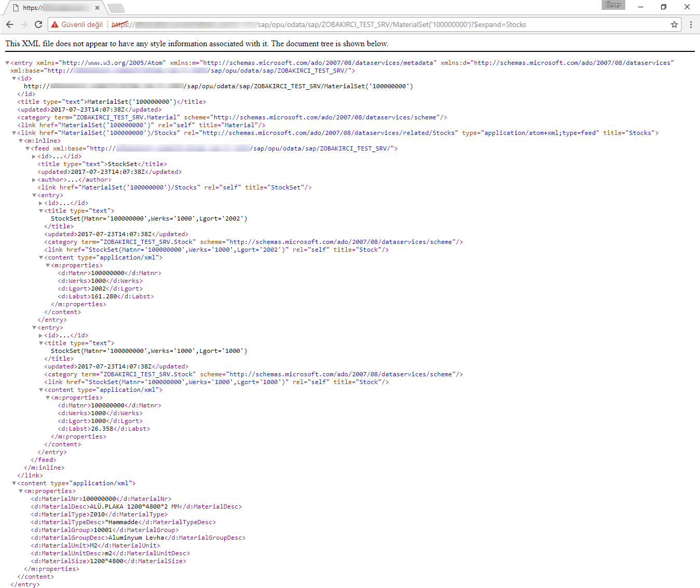
Task: Bookmark this page with the star icon
Action: tap(674, 24)
